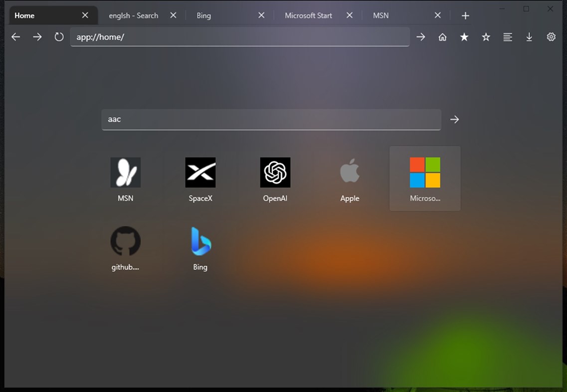This screenshot has height=392, width=567.
Task: Launch the OpenAI shortcut
Action: click(x=275, y=179)
